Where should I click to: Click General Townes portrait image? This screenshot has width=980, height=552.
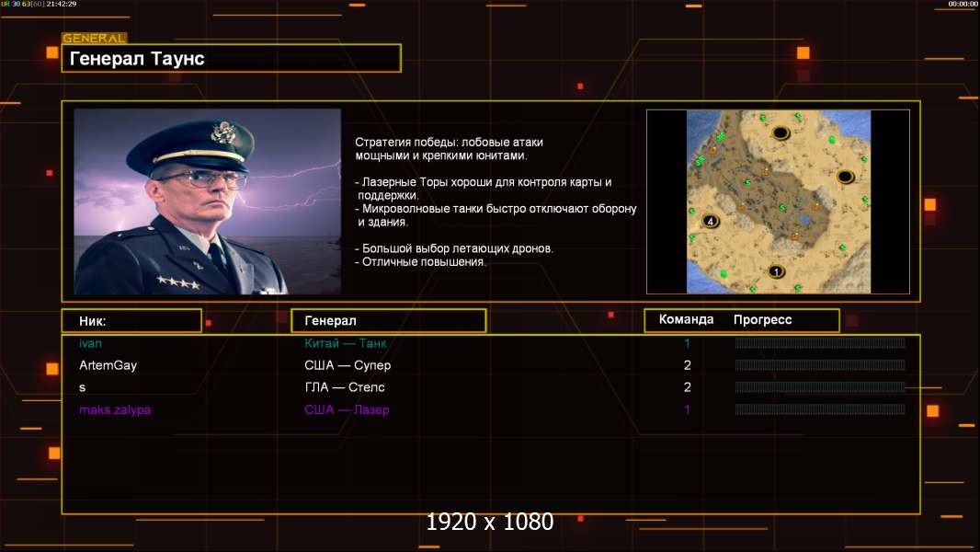pos(208,201)
